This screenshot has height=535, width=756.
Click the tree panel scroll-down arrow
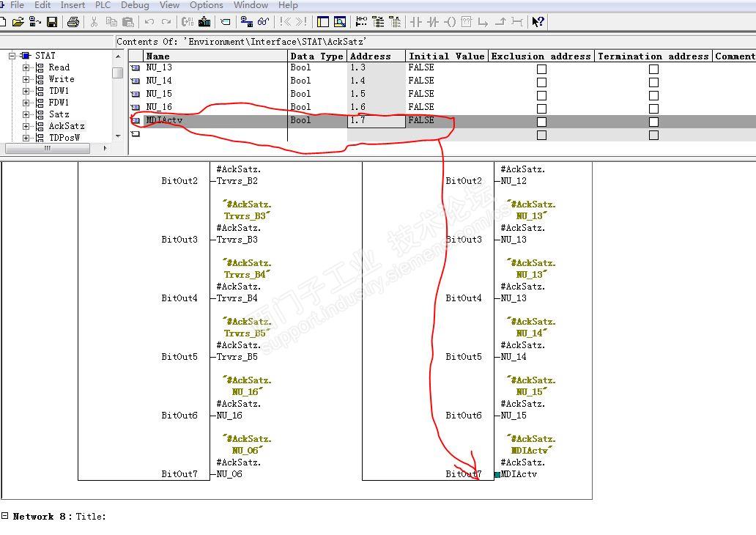pyautogui.click(x=118, y=136)
